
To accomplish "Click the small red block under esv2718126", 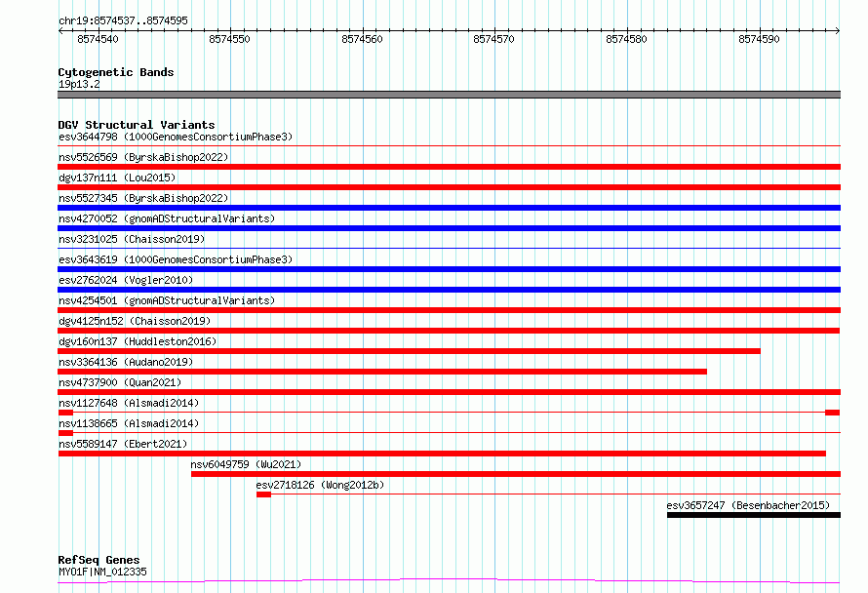I will pos(263,494).
